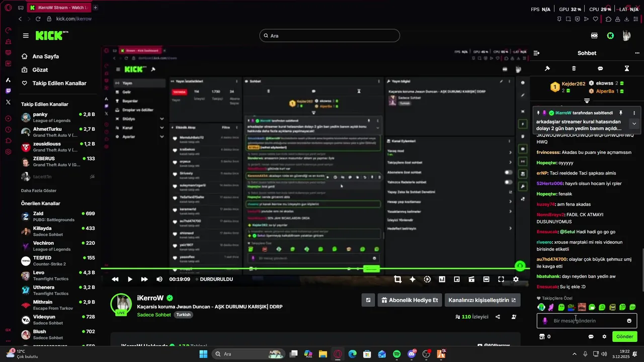The width and height of the screenshot is (644, 362).
Task: Click the rewind playback button
Action: pos(115,279)
